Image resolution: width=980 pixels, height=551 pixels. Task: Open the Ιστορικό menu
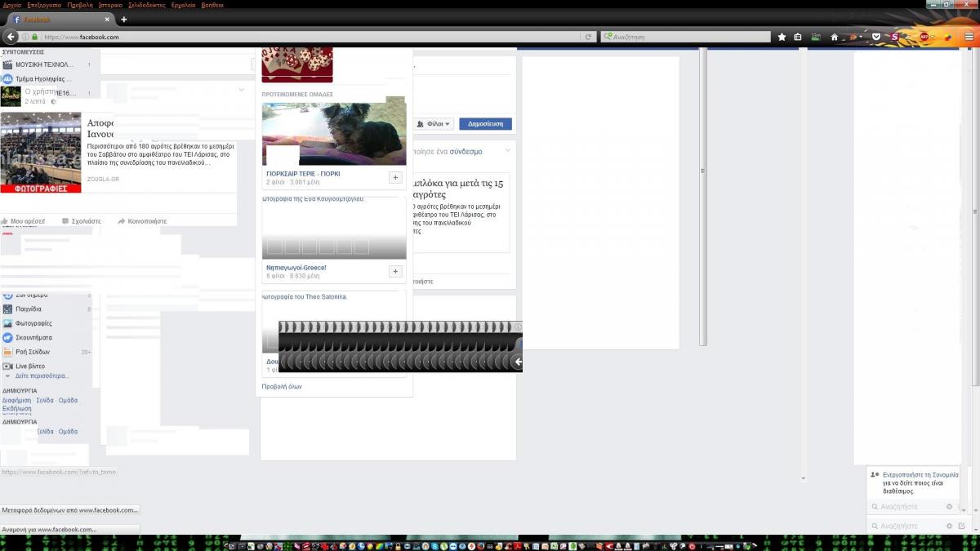tap(110, 5)
